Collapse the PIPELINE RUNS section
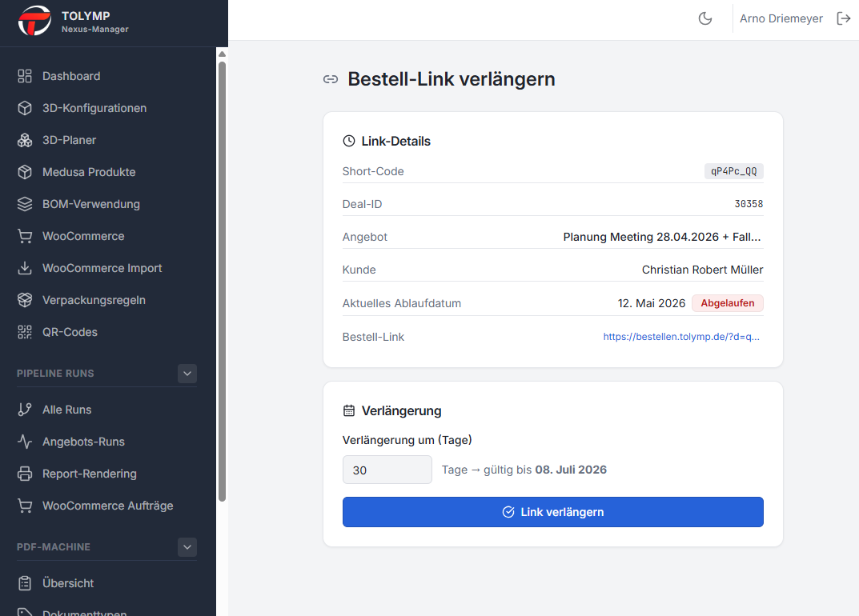 [187, 374]
